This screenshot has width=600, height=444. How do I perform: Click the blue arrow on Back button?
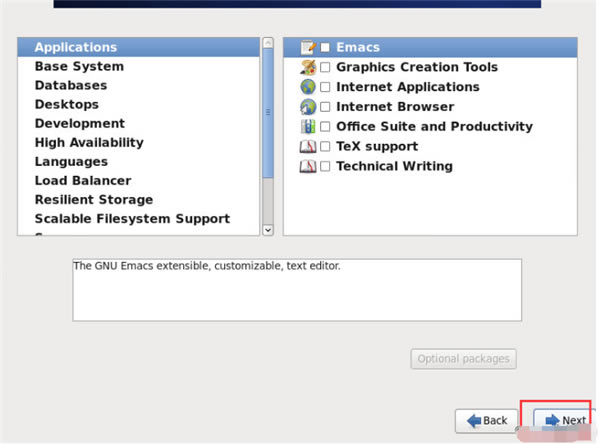tap(474, 421)
